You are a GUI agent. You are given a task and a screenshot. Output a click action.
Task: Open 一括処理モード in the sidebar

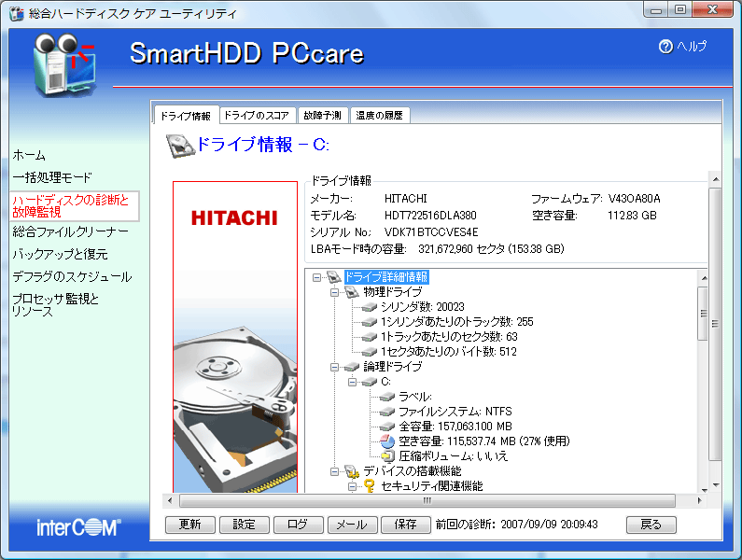(x=52, y=177)
